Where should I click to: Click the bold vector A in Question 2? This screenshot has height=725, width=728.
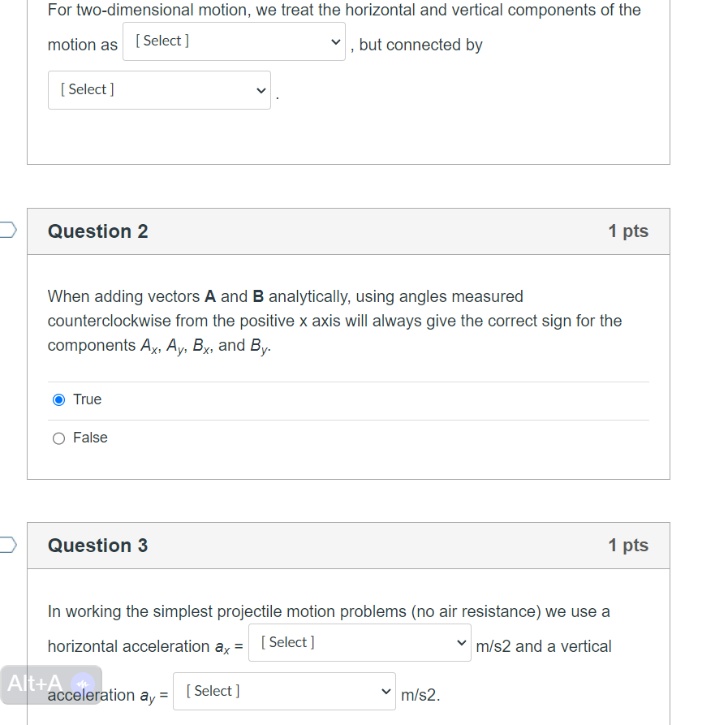tap(210, 296)
